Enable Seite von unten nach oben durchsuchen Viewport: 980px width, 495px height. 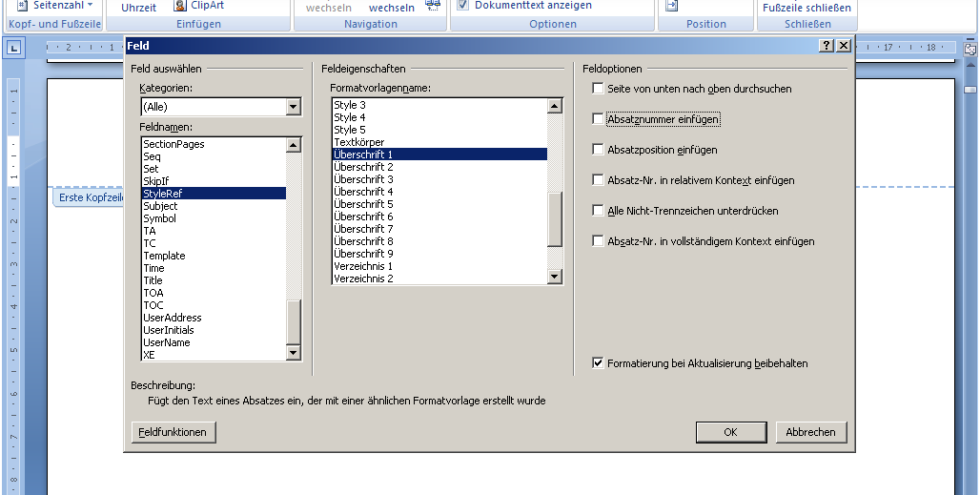[x=598, y=89]
